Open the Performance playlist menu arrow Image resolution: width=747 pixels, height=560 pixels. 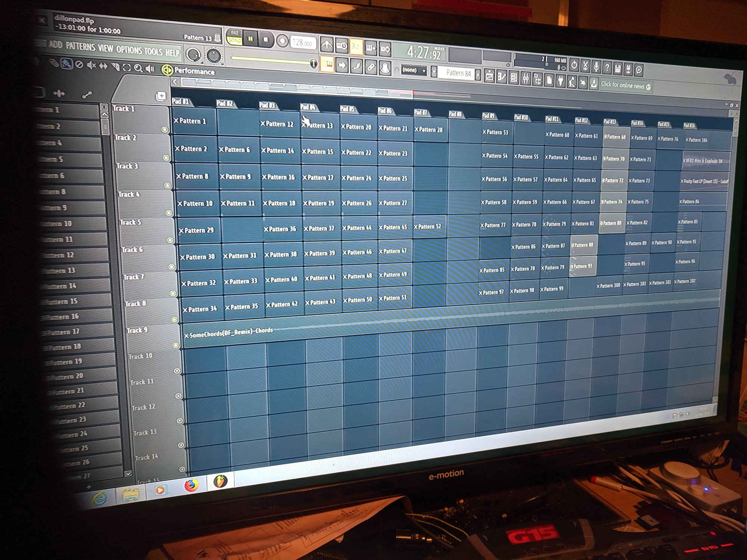tap(167, 69)
